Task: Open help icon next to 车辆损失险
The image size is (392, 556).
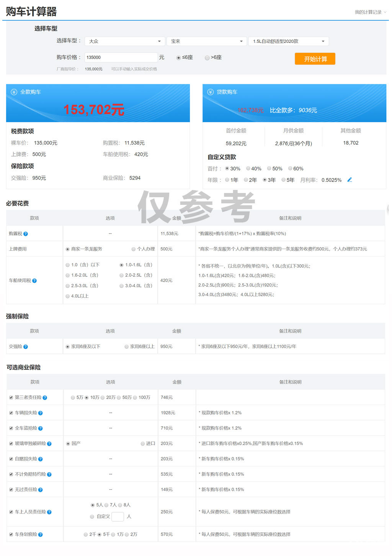Action: [41, 413]
